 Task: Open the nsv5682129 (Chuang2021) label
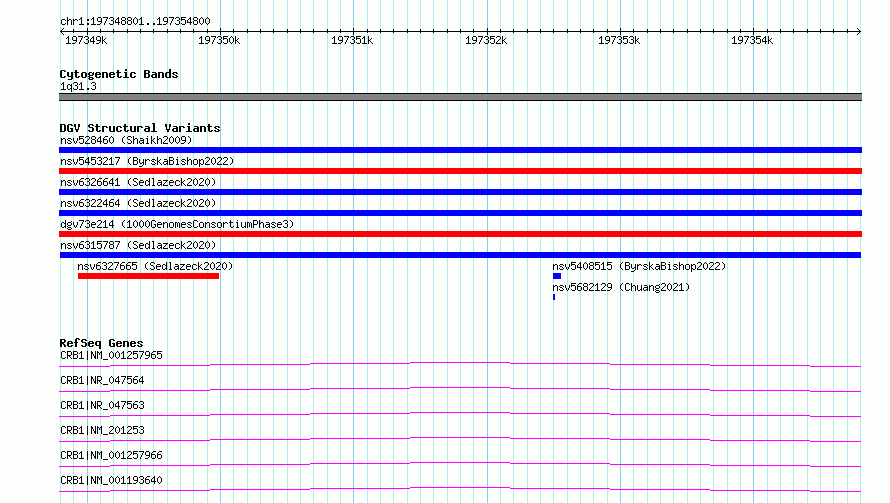(x=621, y=287)
